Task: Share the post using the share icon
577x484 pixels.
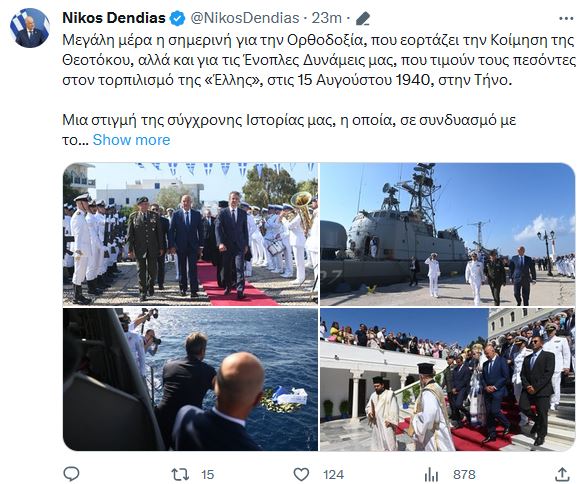Action: click(562, 474)
